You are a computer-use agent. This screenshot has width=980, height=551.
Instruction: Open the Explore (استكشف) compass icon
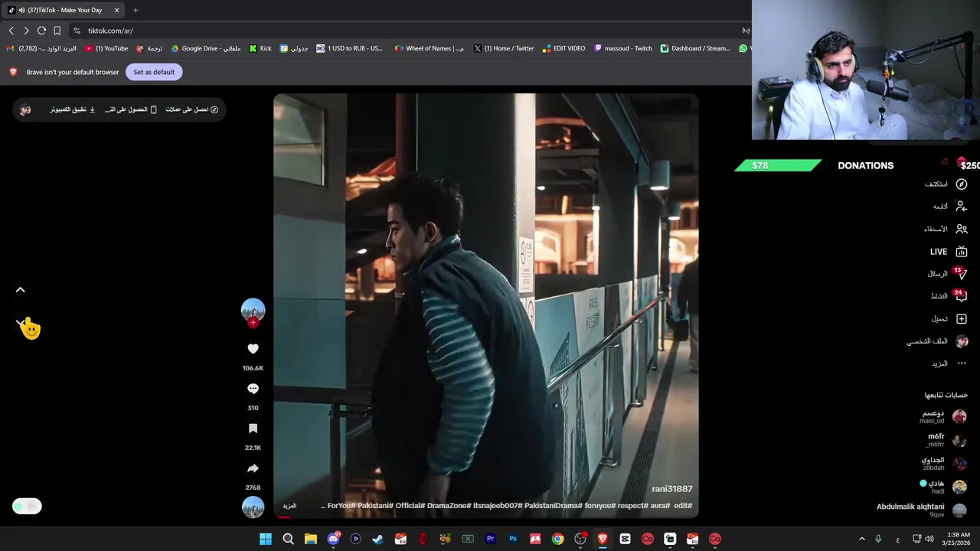(x=962, y=184)
